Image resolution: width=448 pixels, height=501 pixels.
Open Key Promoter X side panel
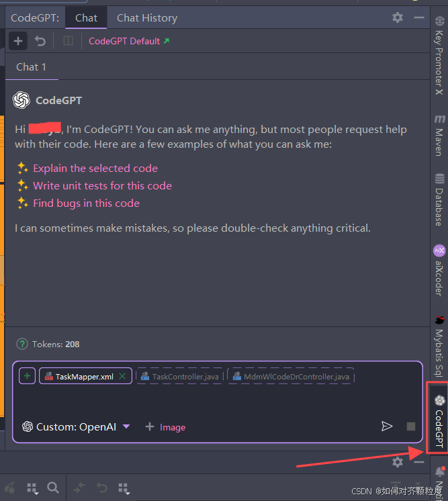tap(439, 56)
